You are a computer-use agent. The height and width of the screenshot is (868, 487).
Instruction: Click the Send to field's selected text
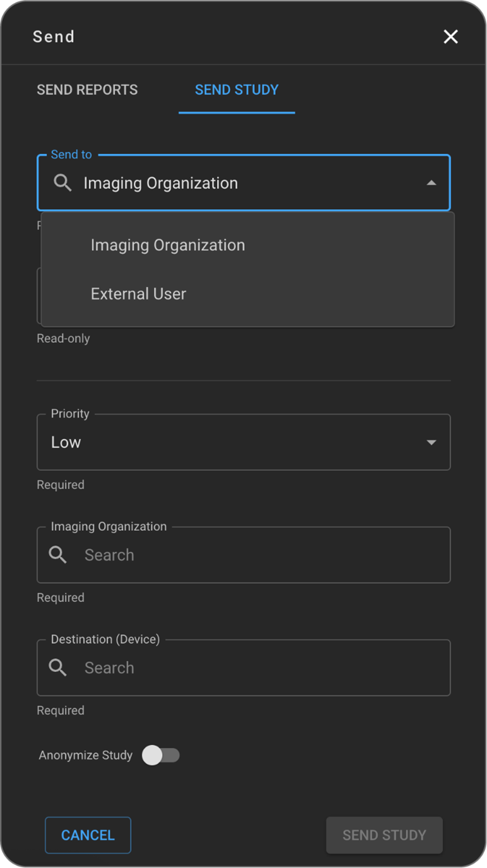(161, 183)
